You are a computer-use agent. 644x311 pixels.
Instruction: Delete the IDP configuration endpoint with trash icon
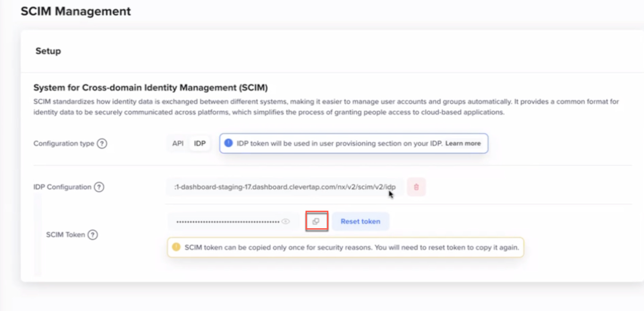pos(416,187)
